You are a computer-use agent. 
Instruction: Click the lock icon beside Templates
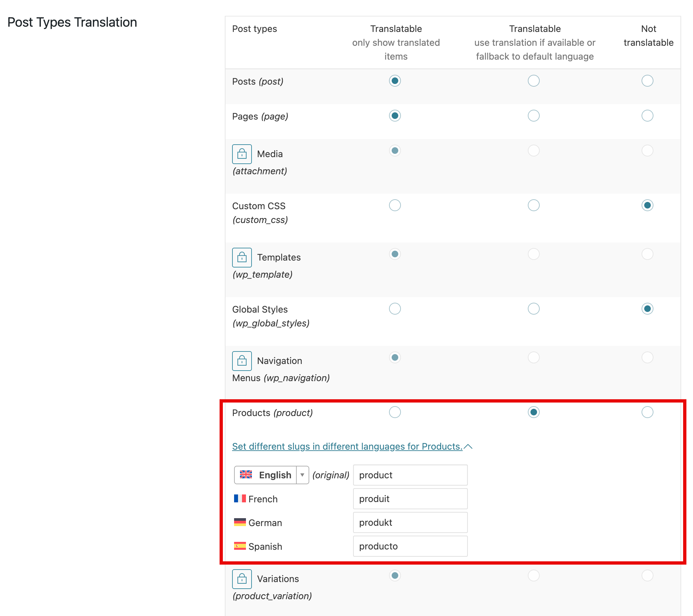click(242, 257)
